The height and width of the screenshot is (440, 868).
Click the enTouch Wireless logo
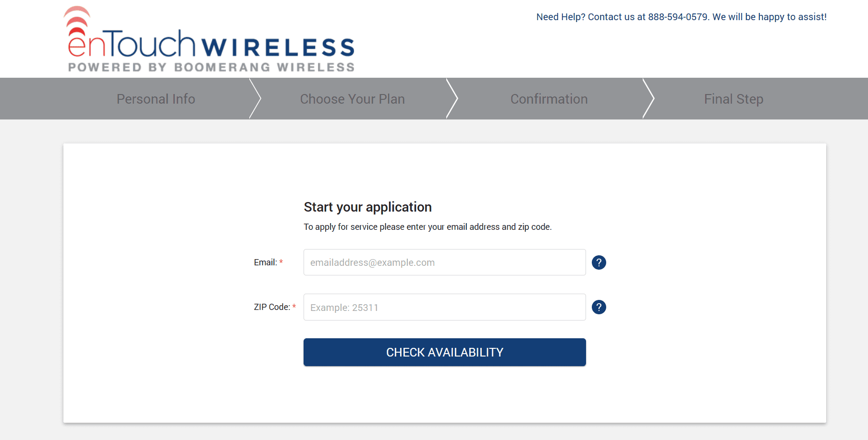[x=209, y=38]
